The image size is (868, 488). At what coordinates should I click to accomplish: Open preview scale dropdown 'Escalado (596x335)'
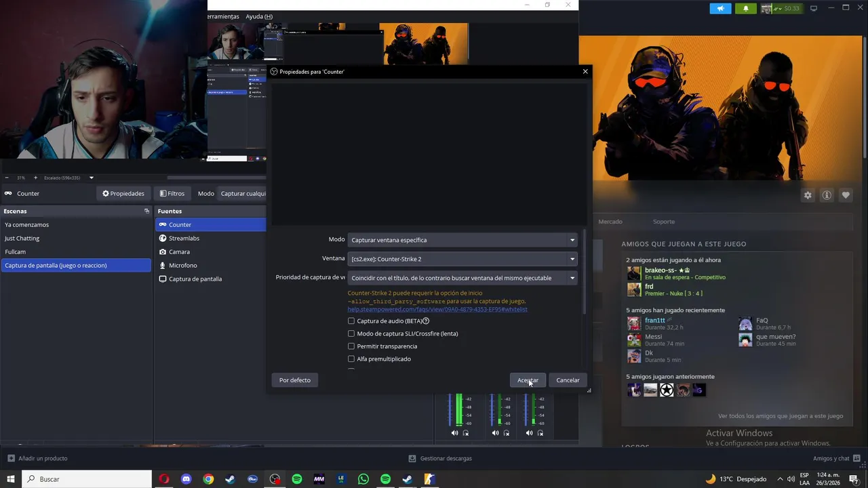point(68,178)
